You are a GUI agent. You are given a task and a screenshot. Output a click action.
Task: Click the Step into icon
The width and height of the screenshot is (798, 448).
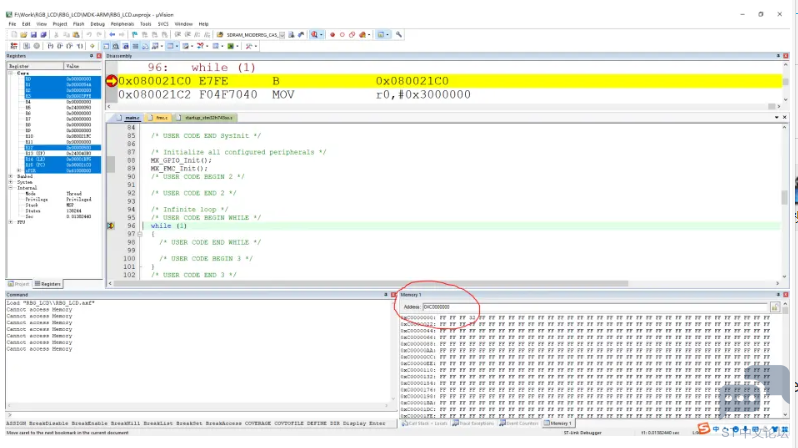[50, 46]
